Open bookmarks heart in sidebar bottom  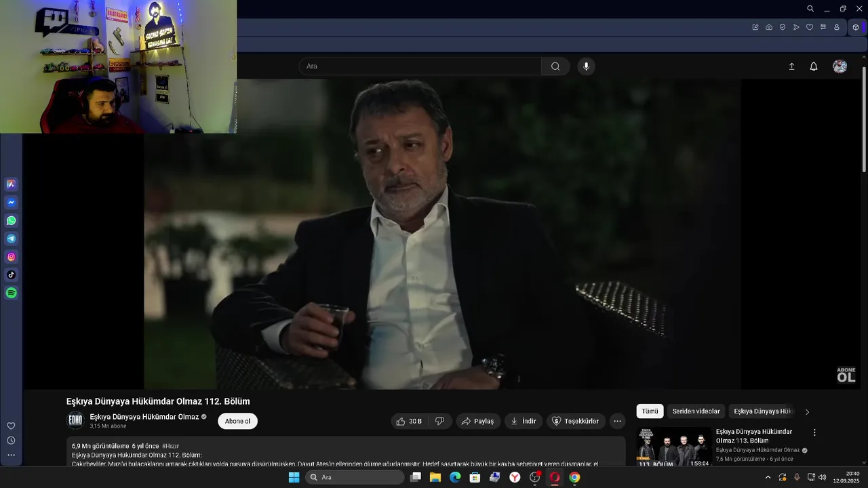(11, 426)
